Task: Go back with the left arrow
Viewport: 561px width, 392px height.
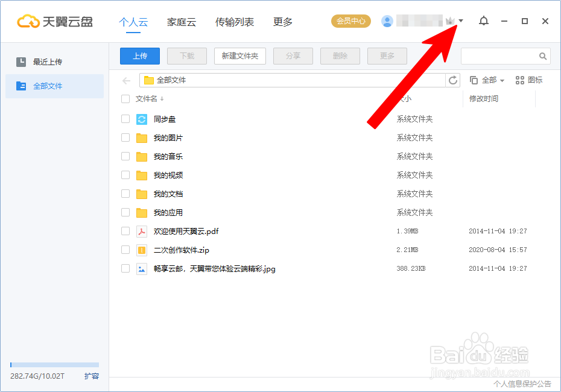Action: 126,81
